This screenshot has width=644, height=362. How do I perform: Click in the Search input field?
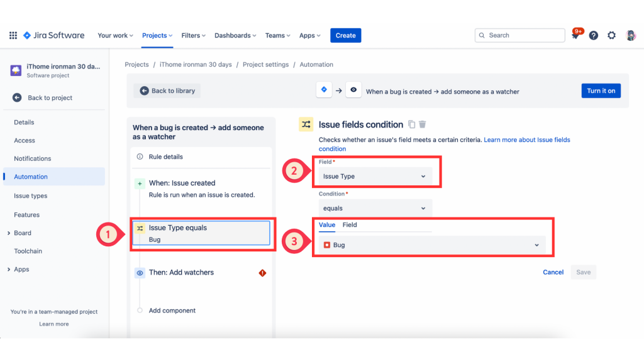520,35
